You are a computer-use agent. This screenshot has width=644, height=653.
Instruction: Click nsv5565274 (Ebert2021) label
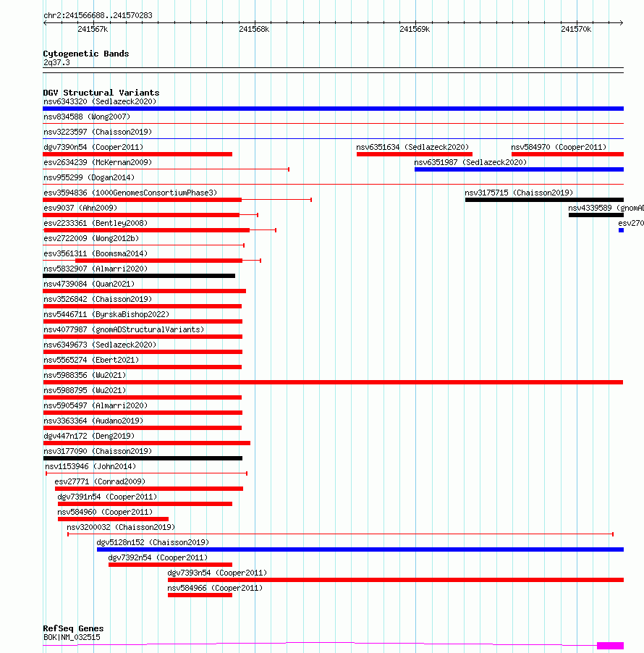(x=91, y=360)
